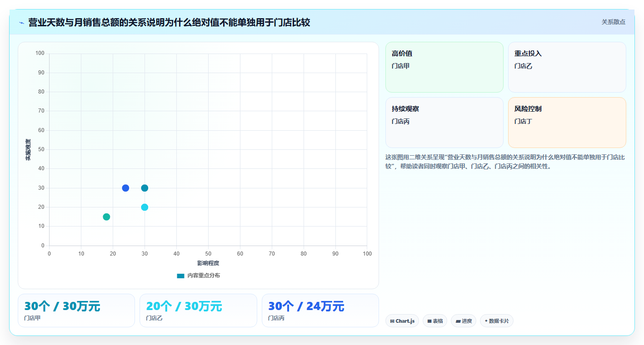Open the 高价值 门店甲 quadrant card

(444, 67)
